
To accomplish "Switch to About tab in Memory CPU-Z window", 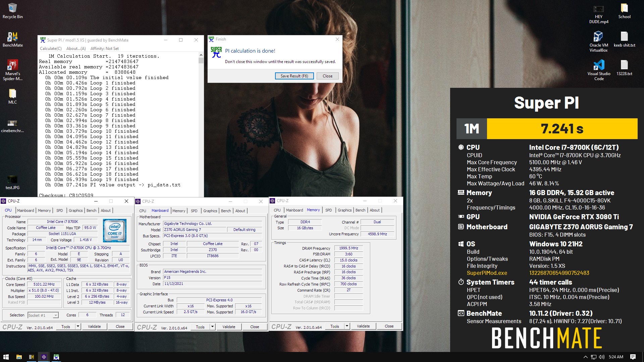I will [375, 210].
